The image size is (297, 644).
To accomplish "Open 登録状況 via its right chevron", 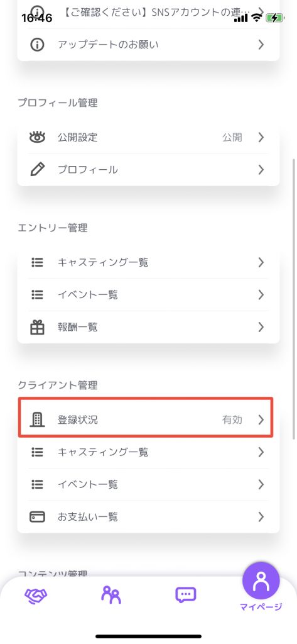I will pos(261,419).
